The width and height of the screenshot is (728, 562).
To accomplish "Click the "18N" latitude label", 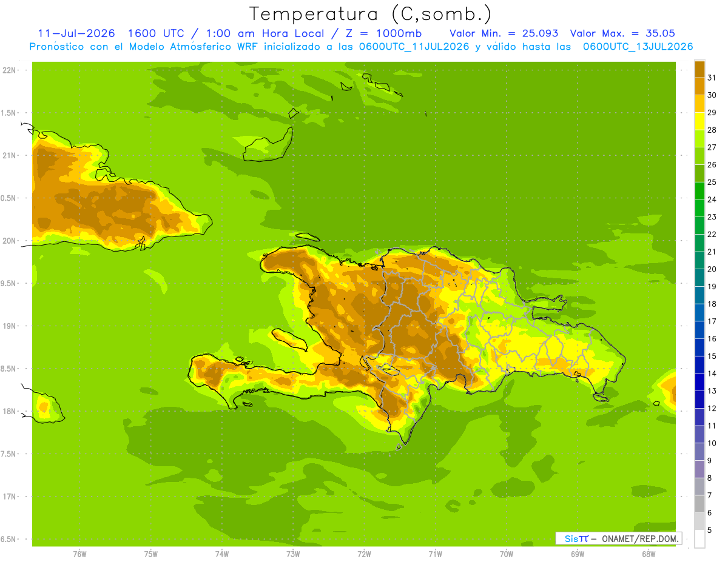I will [x=10, y=412].
